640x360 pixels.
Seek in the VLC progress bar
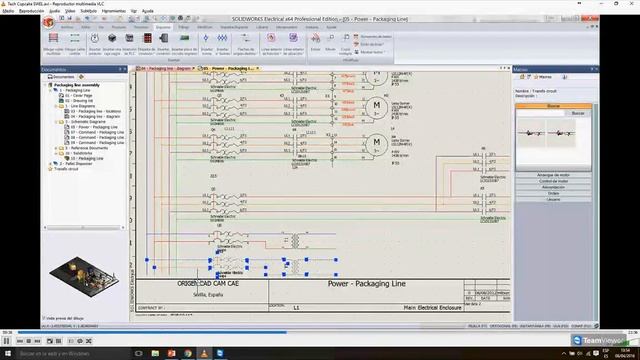320,333
